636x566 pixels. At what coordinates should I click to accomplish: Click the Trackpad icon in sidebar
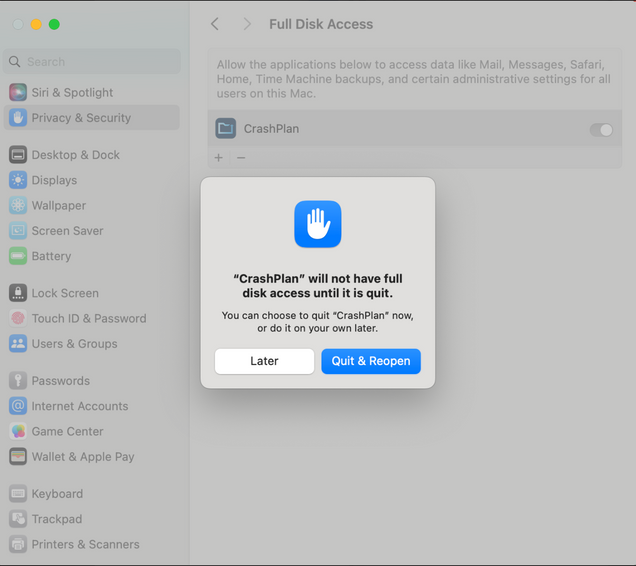(x=18, y=519)
